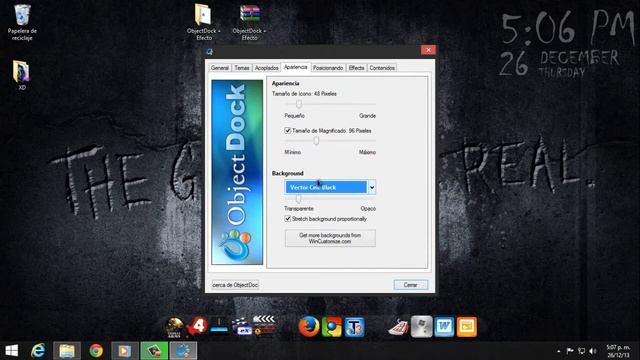Launch Firefox from the dock
Screen dimensions: 640x360
pyautogui.click(x=309, y=327)
